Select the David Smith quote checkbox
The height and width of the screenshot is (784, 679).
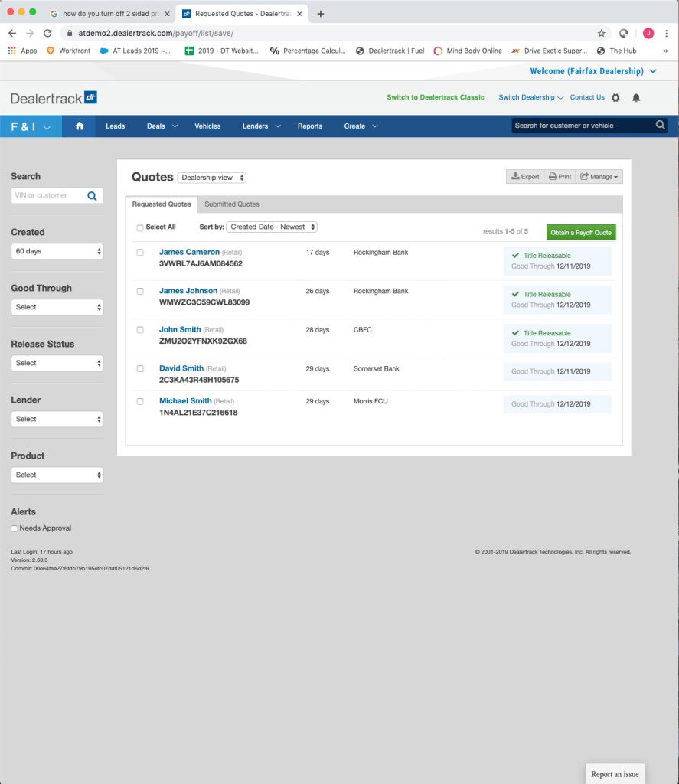(140, 369)
